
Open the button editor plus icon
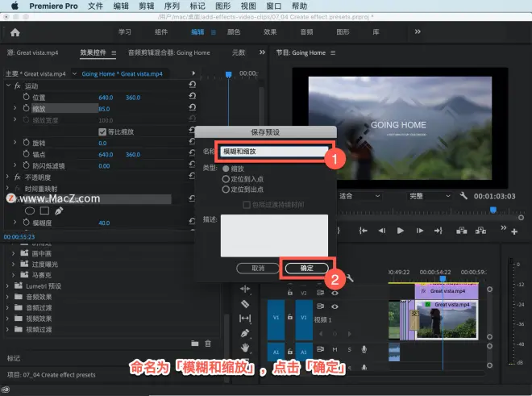click(x=514, y=231)
